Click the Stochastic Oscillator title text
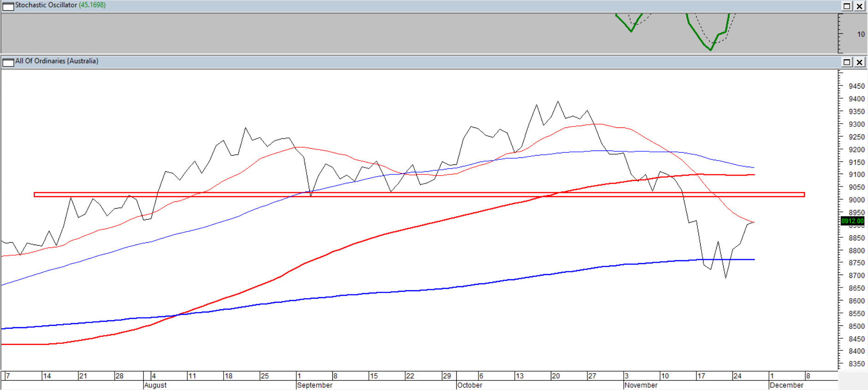 tap(46, 5)
